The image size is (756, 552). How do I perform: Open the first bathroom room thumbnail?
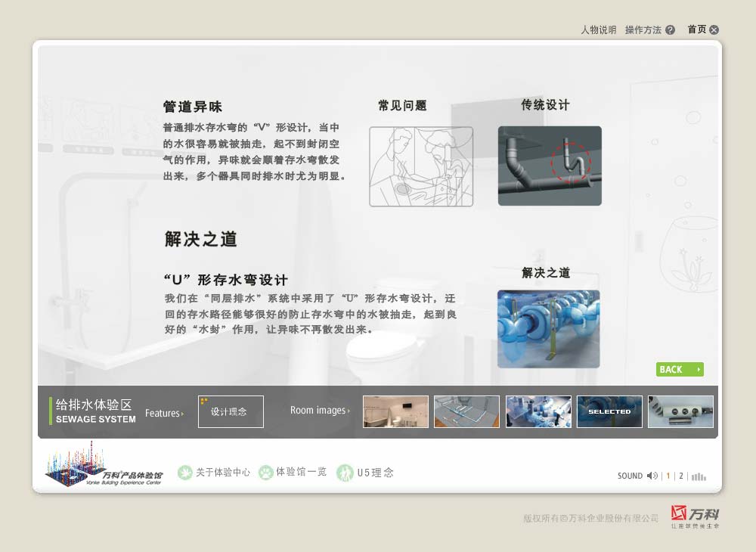pyautogui.click(x=395, y=411)
